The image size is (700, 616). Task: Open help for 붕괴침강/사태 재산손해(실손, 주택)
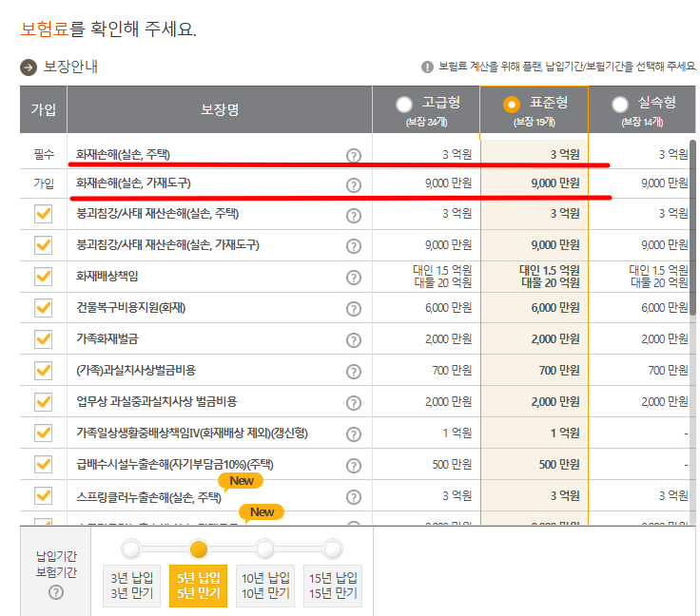tap(354, 216)
